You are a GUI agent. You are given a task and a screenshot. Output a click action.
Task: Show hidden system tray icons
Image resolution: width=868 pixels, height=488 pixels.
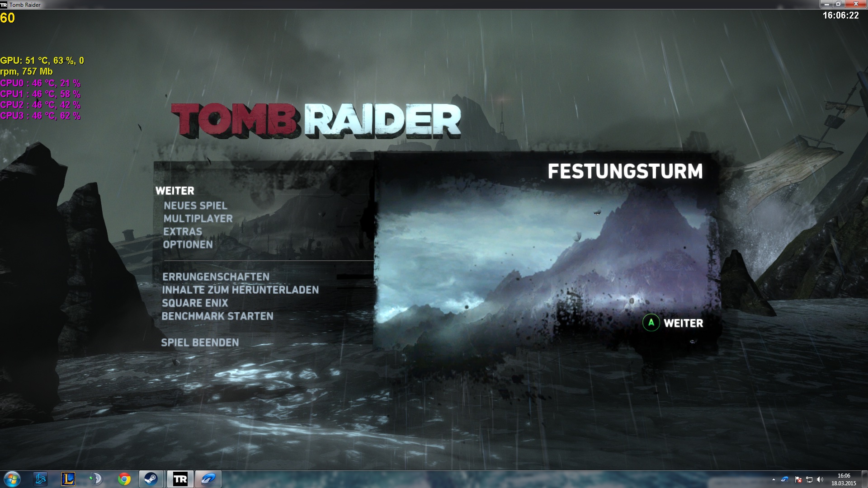pyautogui.click(x=774, y=479)
